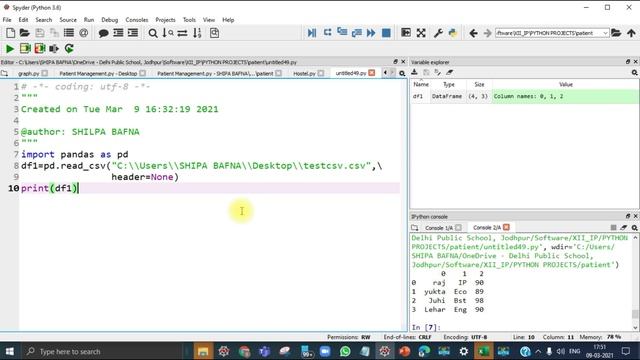
Task: Clear the console with the eraser icon
Action: pyautogui.click(x=624, y=228)
